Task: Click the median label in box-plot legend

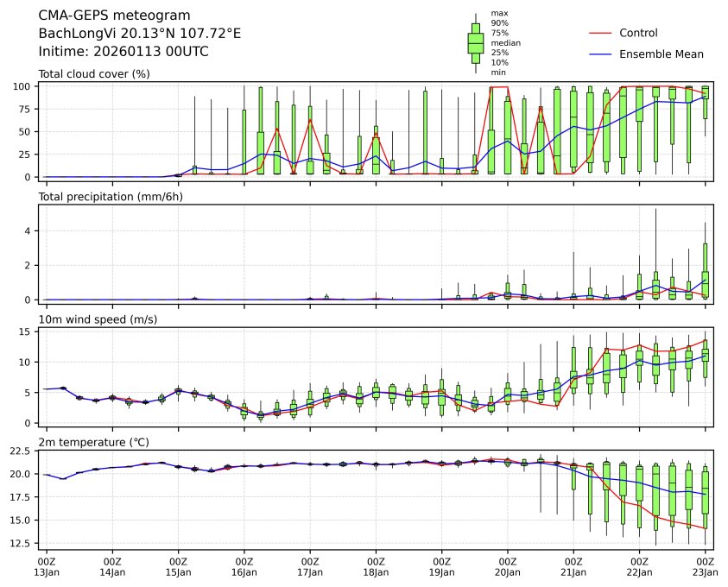Action: [505, 42]
